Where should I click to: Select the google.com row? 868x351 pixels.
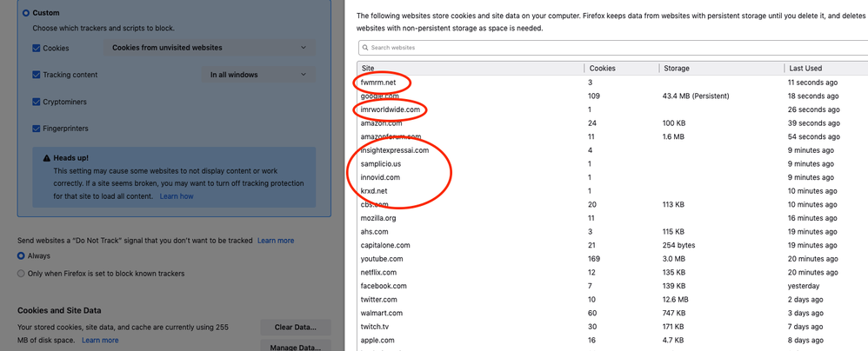point(613,96)
